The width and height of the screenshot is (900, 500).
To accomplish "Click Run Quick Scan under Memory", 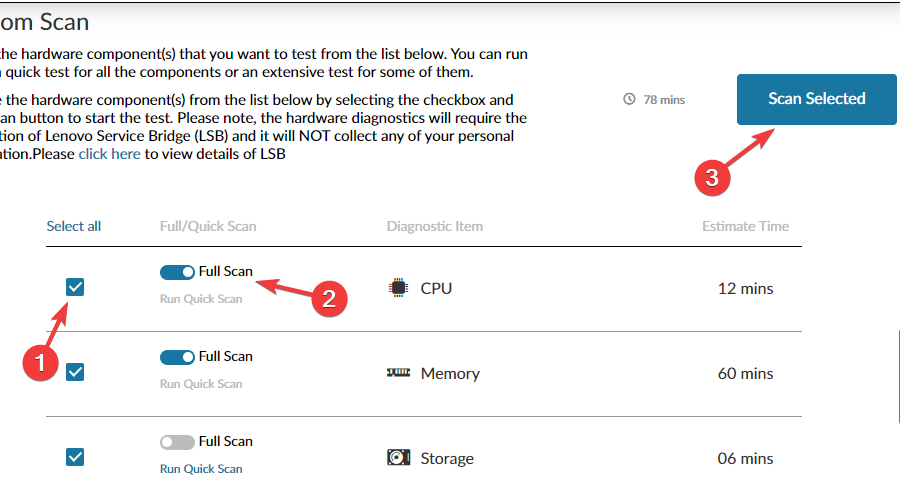I will click(x=201, y=383).
